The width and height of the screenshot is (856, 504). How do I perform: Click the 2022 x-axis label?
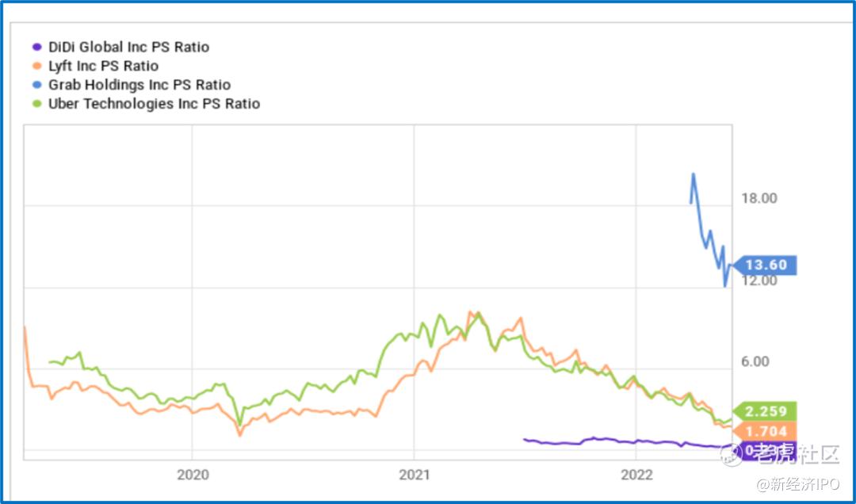point(636,475)
